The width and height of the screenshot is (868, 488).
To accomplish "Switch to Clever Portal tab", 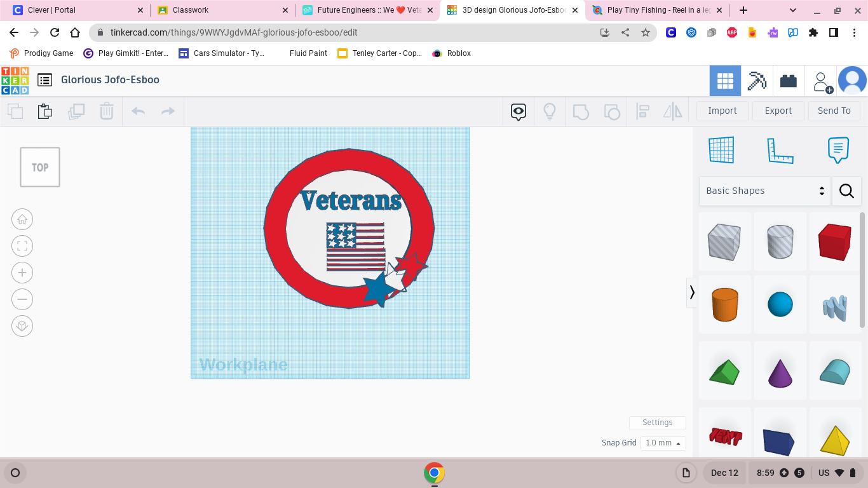I will (78, 10).
